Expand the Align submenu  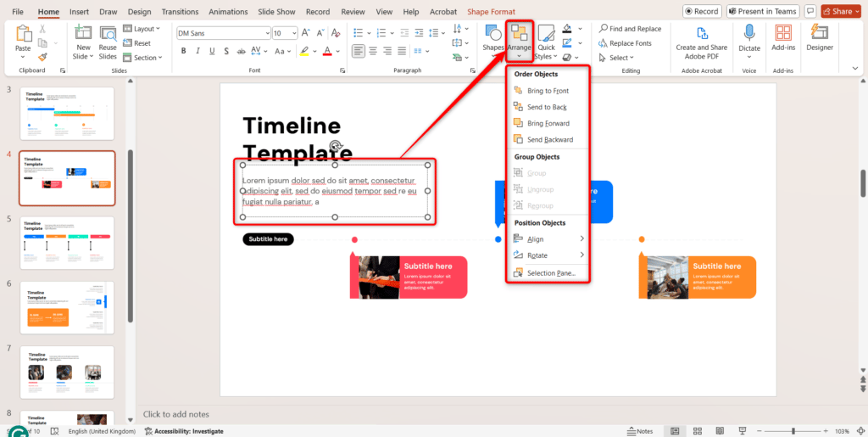point(548,239)
